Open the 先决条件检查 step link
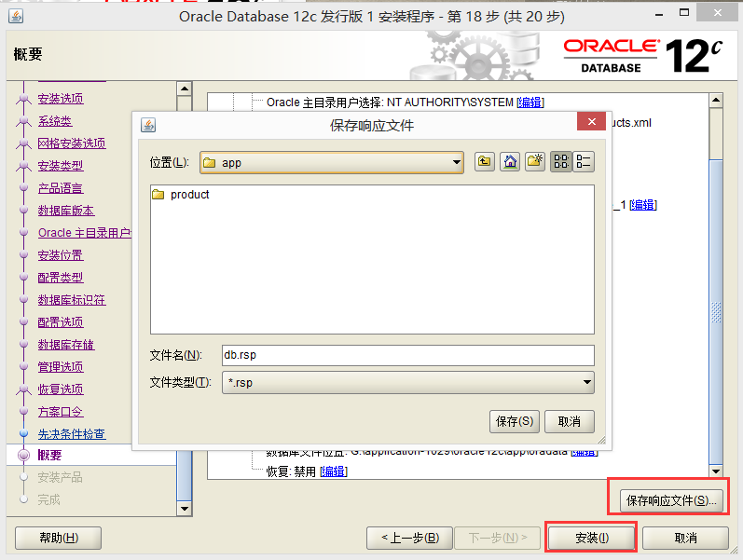This screenshot has width=743, height=560. point(72,434)
